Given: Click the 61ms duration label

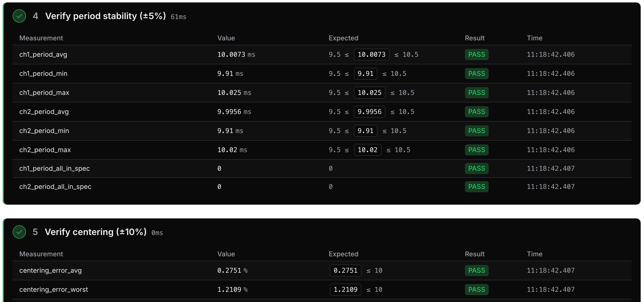Looking at the screenshot, I should coord(178,17).
